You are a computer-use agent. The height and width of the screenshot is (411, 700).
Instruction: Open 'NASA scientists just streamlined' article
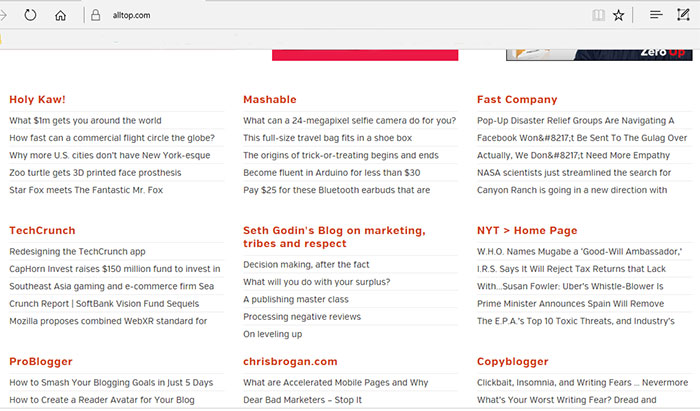[x=574, y=173]
